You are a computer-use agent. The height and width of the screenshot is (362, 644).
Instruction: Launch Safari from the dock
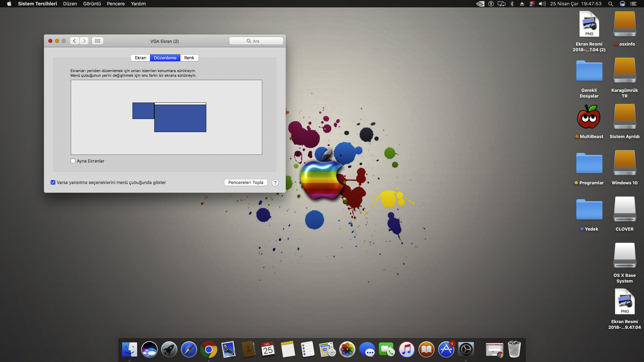(189, 350)
